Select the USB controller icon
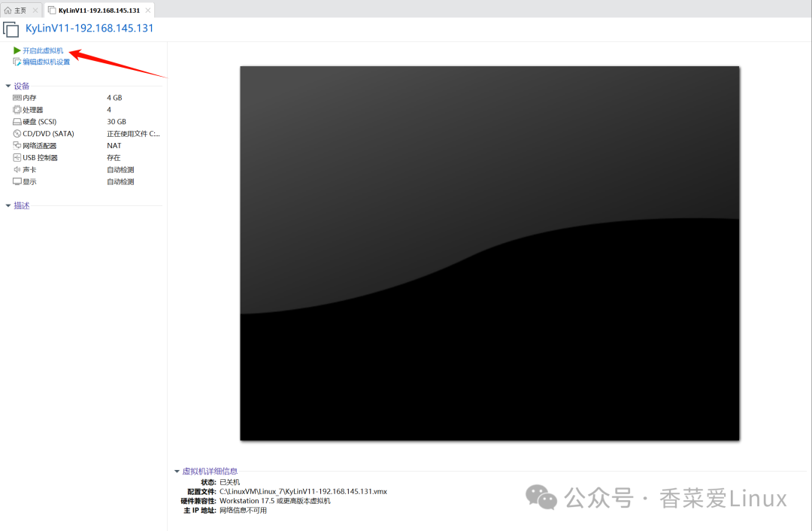Screen dimensions: 812x531 point(17,157)
